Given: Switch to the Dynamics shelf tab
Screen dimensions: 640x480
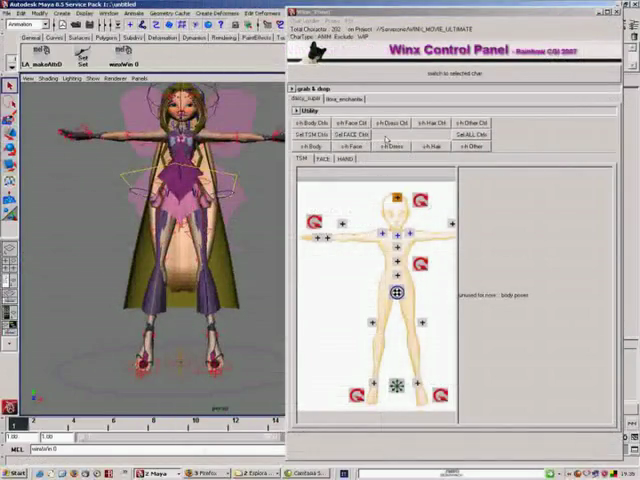Looking at the screenshot, I should [x=194, y=38].
